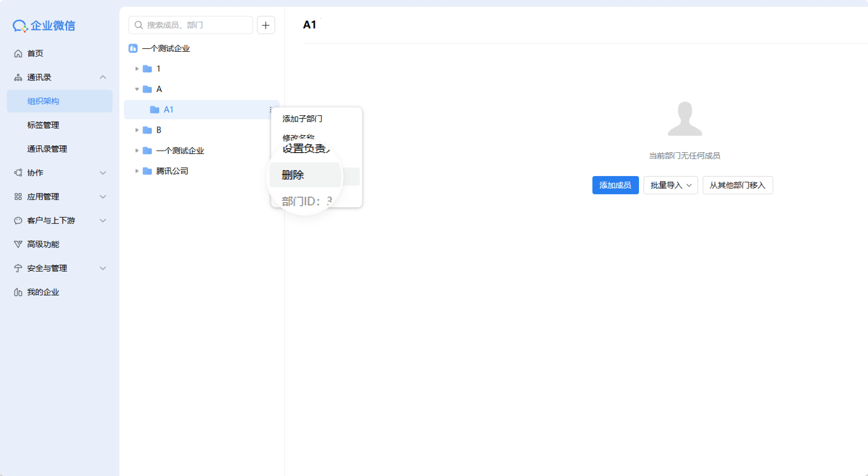Click the 我的企业 building icon
This screenshot has width=868, height=476.
click(18, 292)
